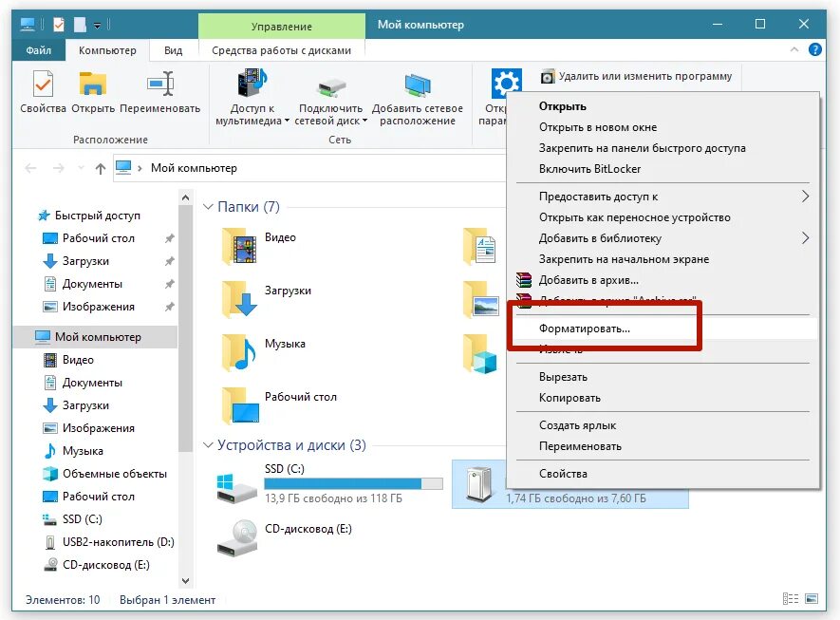Image resolution: width=840 pixels, height=620 pixels.
Task: Switch to Средства работы с дисками tab
Action: (x=281, y=50)
